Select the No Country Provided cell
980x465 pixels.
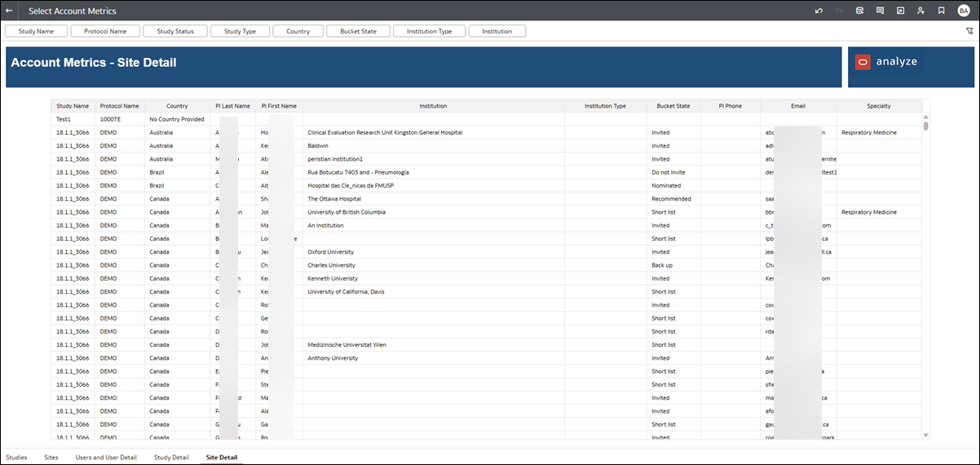[176, 119]
